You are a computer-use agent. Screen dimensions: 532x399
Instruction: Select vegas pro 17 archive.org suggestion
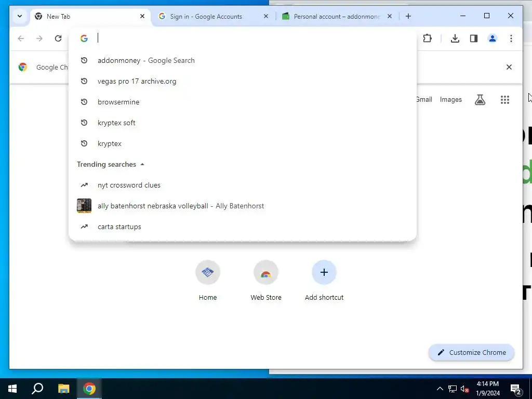pos(243,81)
